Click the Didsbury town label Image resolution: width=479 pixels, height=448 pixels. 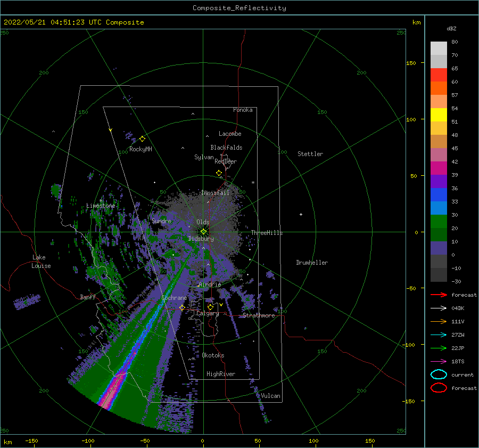201,239
